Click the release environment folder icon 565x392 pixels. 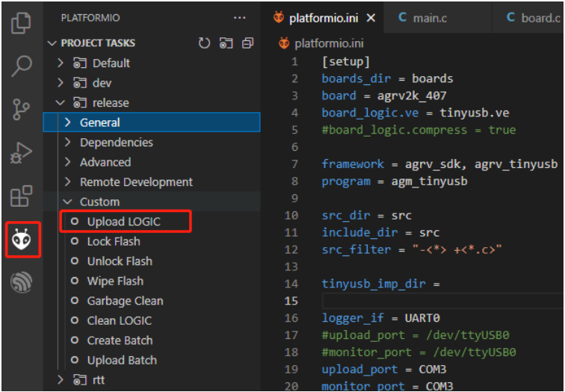(80, 103)
